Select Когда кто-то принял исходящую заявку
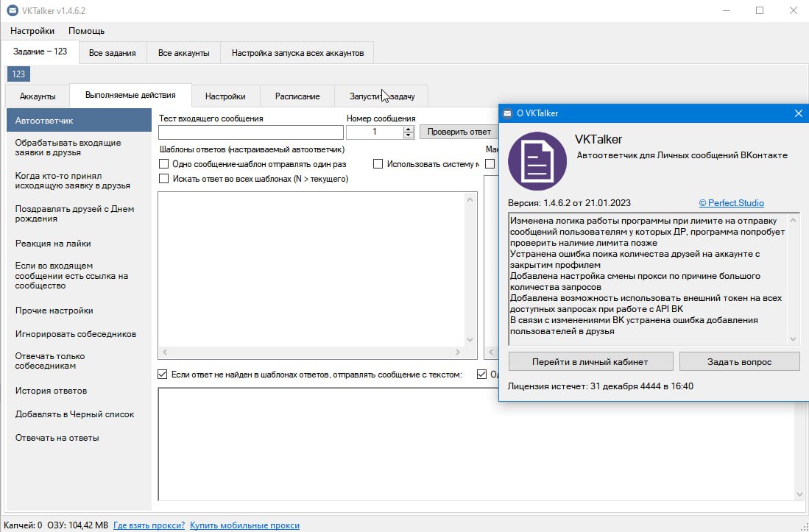The height and width of the screenshot is (532, 809). pos(79,180)
